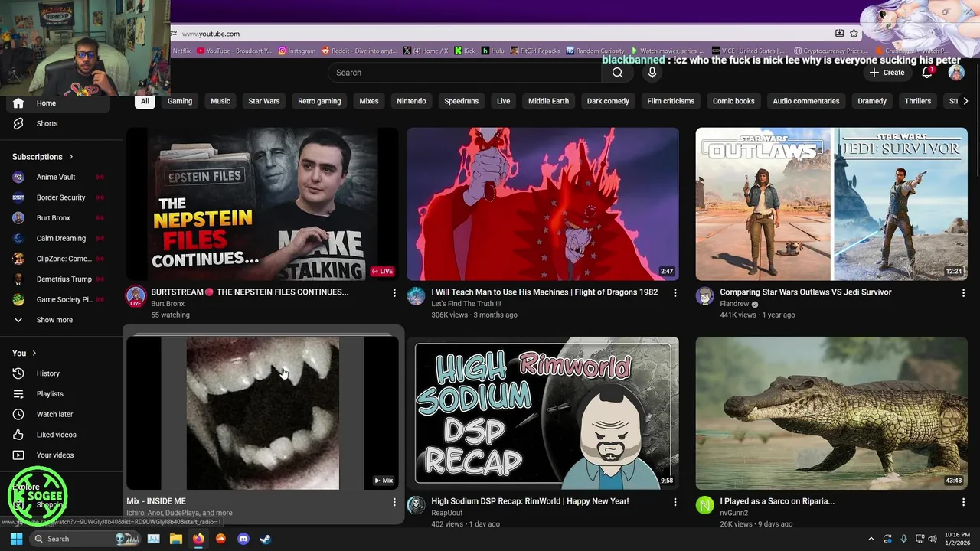The width and height of the screenshot is (980, 551).
Task: Open the account avatar menu
Action: pyautogui.click(x=956, y=73)
